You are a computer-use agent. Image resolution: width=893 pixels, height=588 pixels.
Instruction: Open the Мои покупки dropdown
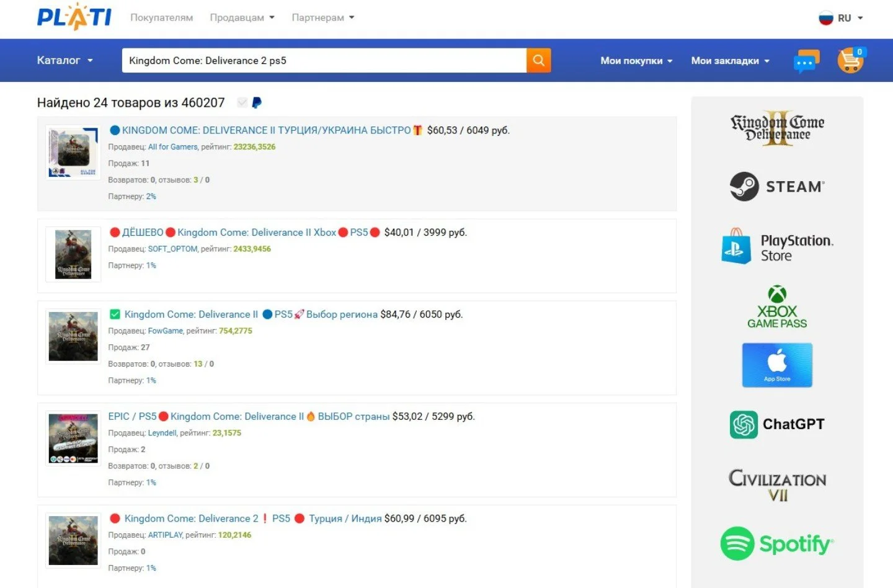point(636,60)
